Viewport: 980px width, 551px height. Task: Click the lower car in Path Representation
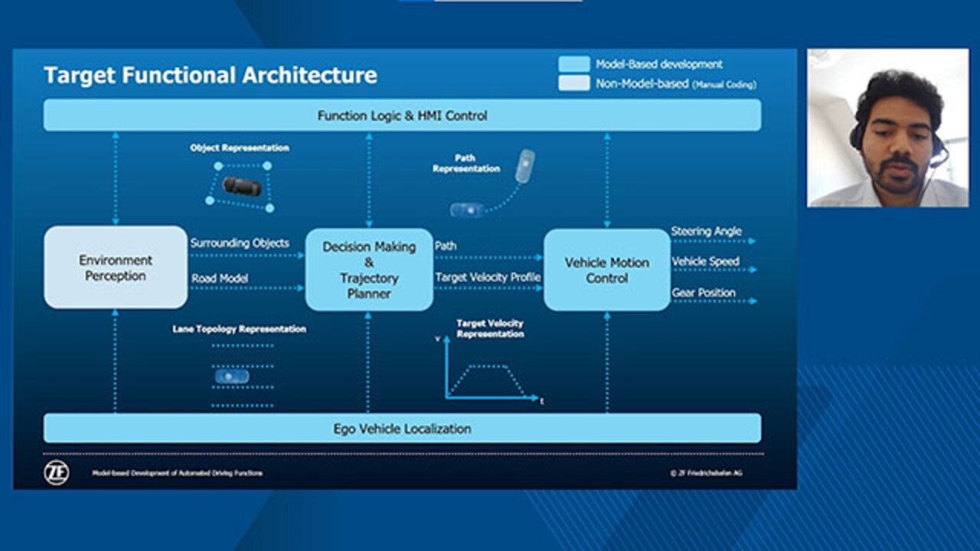(467, 210)
